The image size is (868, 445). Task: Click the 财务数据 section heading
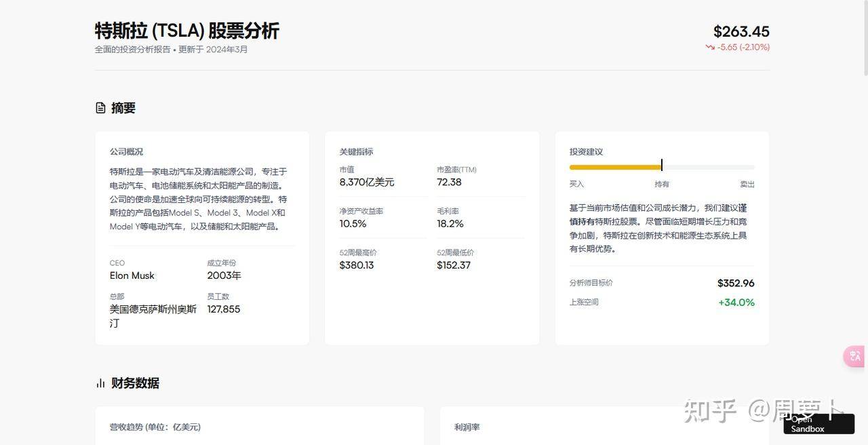(x=135, y=383)
